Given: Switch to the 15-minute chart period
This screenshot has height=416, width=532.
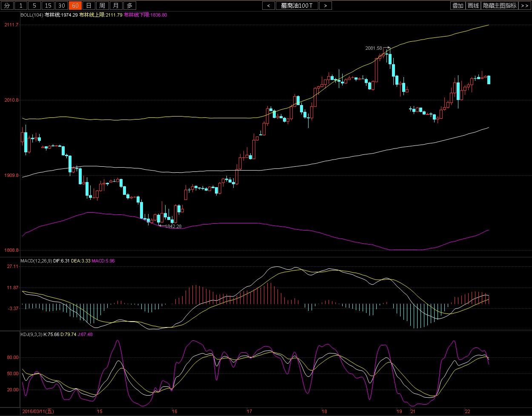Looking at the screenshot, I should (48, 6).
